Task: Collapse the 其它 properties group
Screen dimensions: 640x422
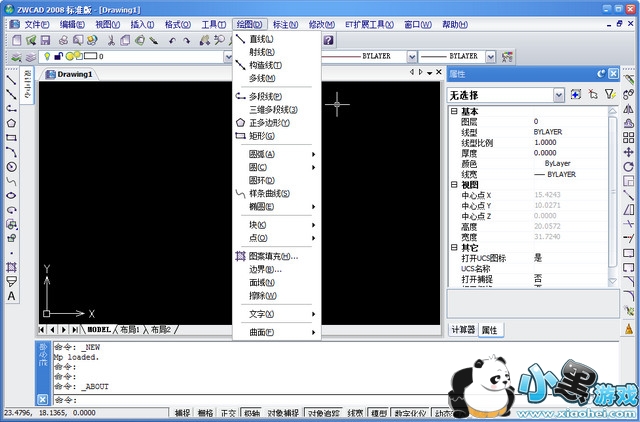Action: pyautogui.click(x=454, y=247)
